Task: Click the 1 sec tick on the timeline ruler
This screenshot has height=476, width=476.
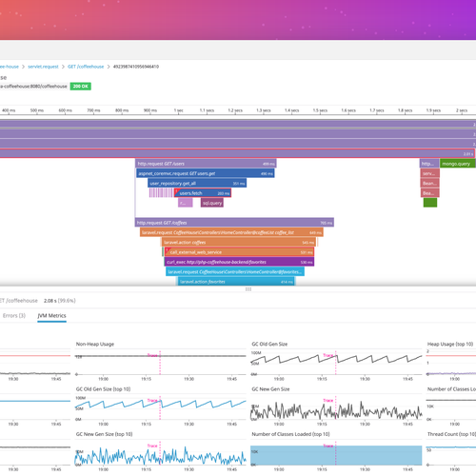Action: [x=179, y=110]
